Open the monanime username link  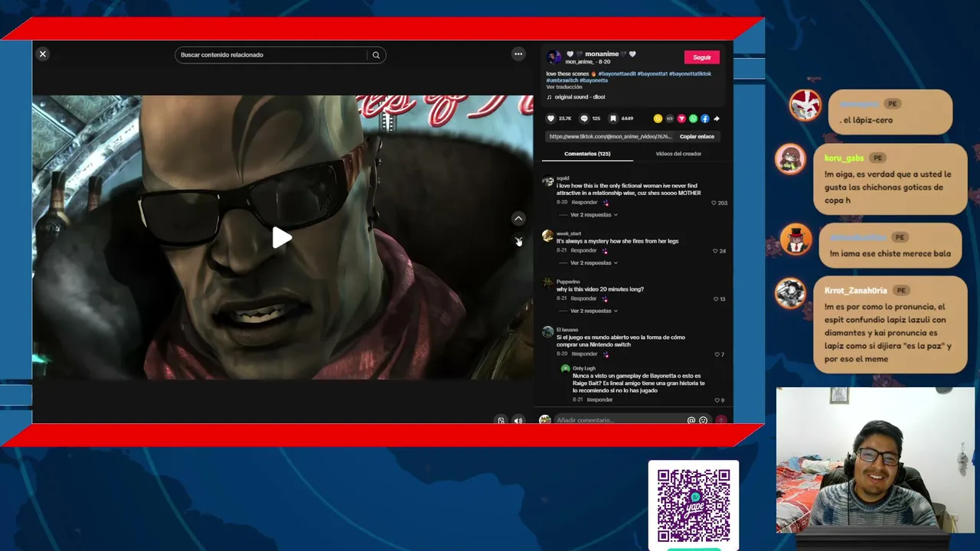601,54
